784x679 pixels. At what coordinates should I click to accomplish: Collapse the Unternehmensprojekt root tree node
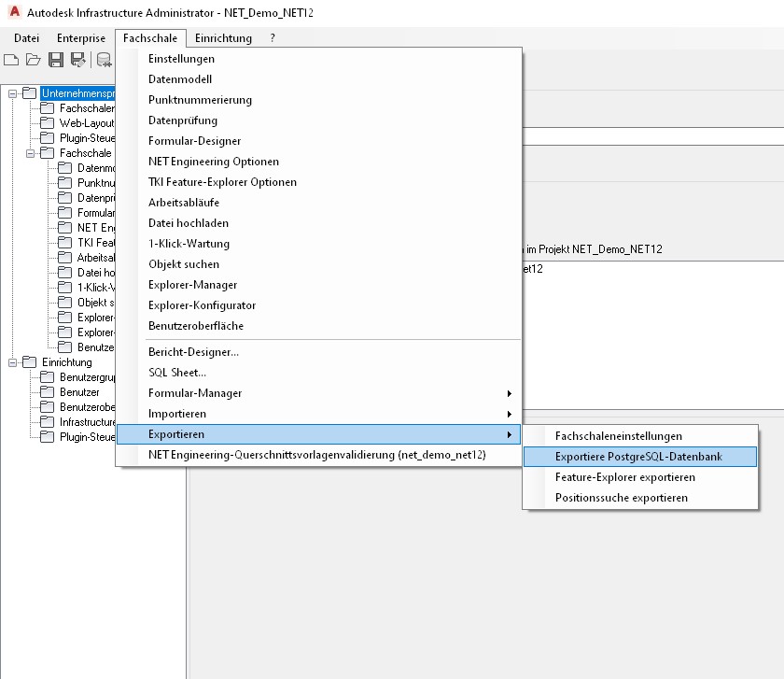[x=12, y=93]
